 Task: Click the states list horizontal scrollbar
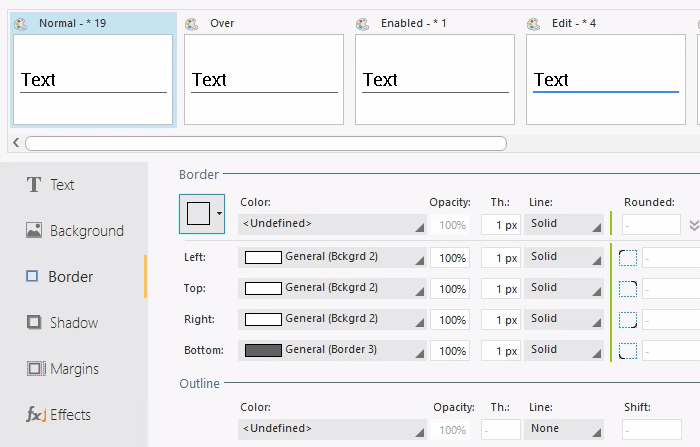click(265, 143)
